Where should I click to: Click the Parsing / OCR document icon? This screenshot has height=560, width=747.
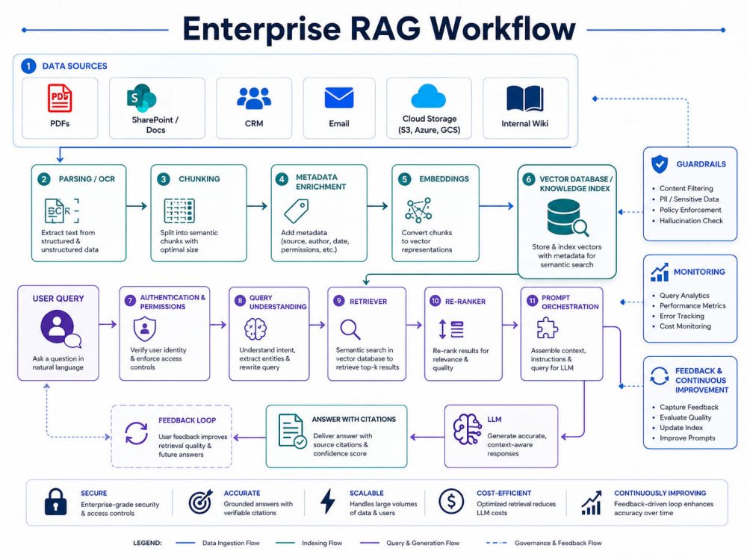[x=61, y=211]
